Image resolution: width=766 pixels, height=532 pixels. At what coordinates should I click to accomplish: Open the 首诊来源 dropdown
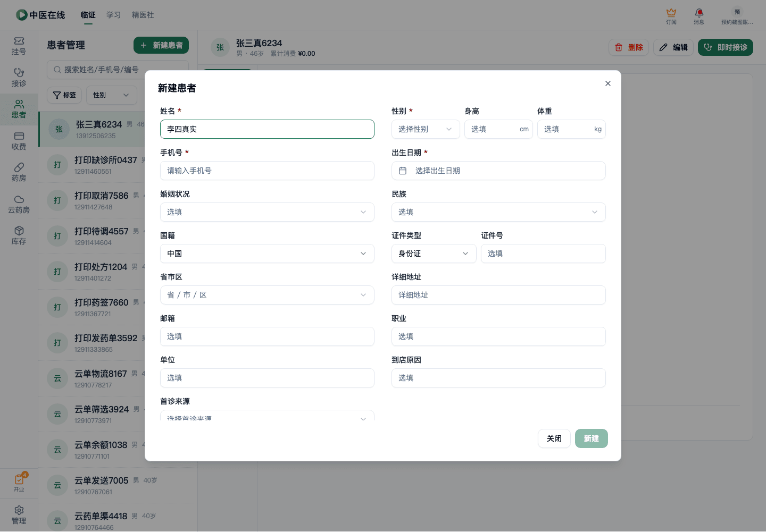click(267, 415)
